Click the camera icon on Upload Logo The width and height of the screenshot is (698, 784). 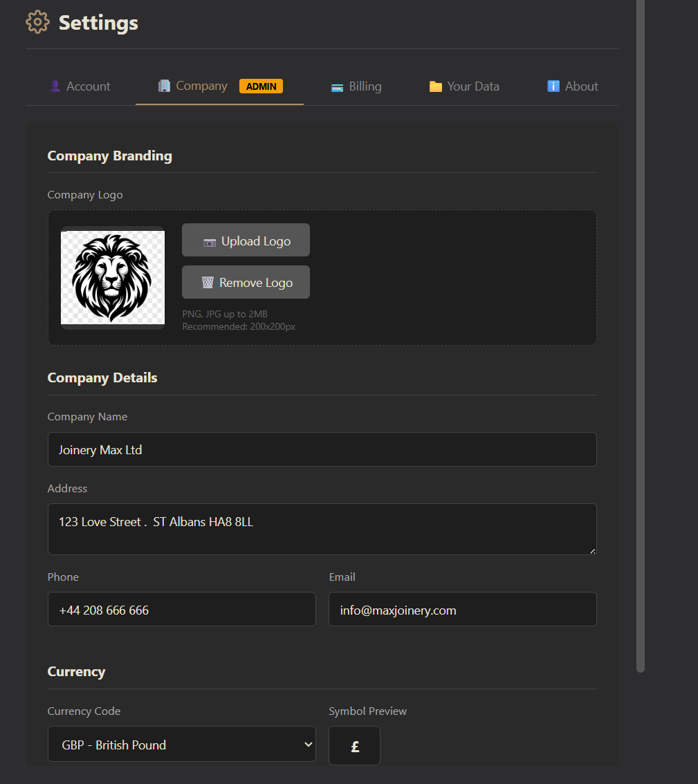(210, 242)
